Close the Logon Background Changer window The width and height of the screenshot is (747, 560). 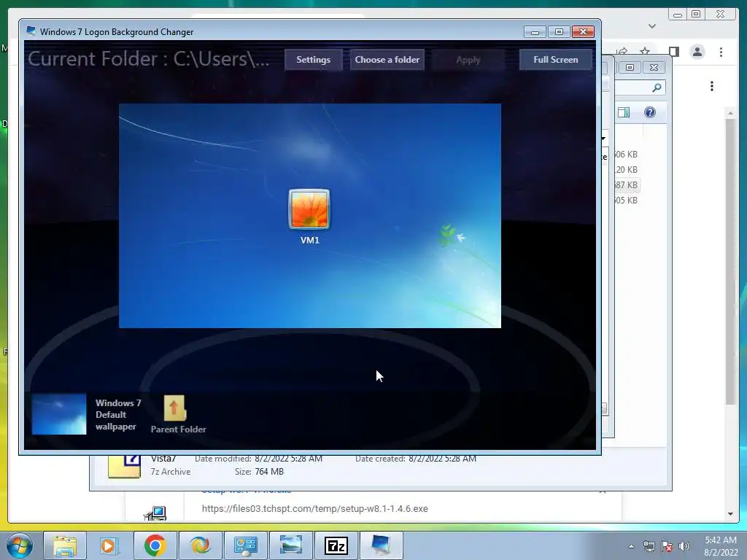coord(583,32)
